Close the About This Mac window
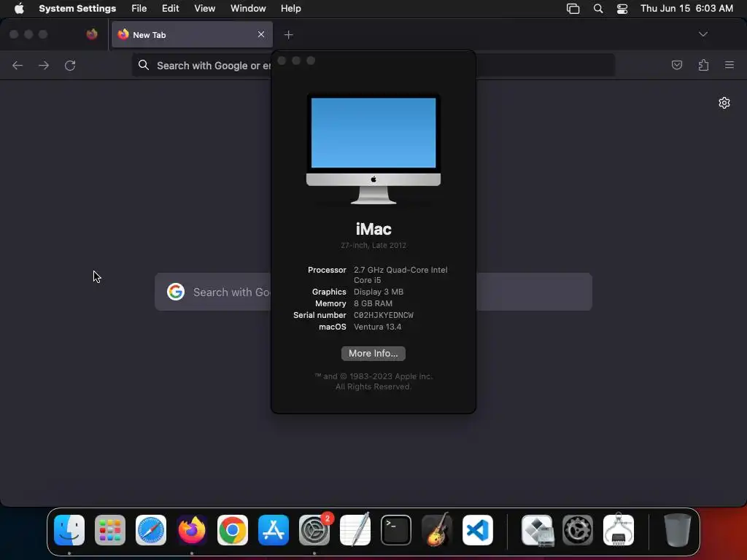Screen dimensions: 747x560 point(282,61)
